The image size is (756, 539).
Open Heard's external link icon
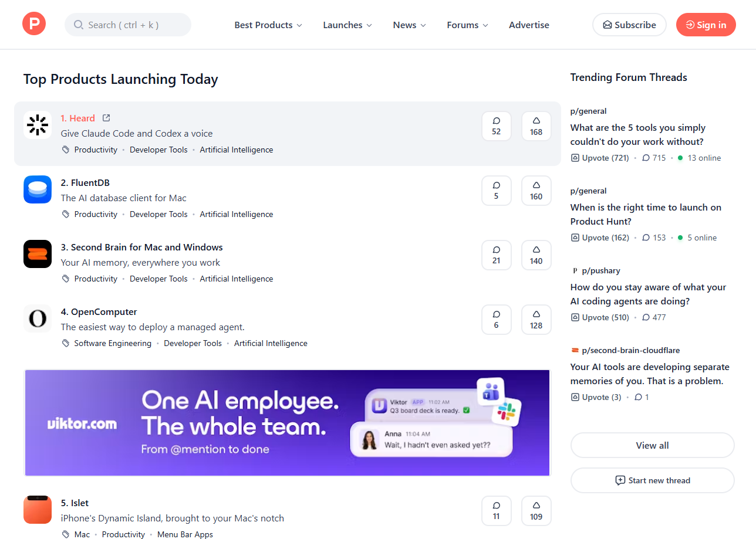tap(106, 118)
